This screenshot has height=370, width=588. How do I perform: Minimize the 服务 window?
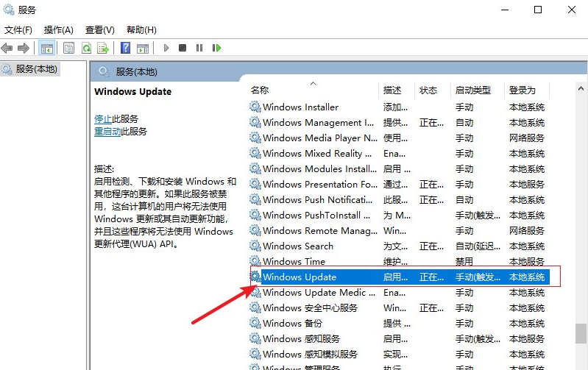click(x=505, y=10)
